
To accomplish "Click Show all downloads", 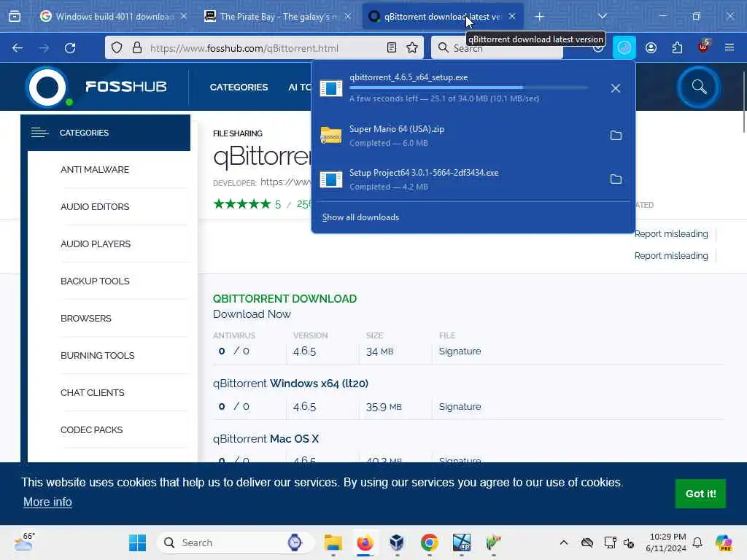I will coord(360,217).
